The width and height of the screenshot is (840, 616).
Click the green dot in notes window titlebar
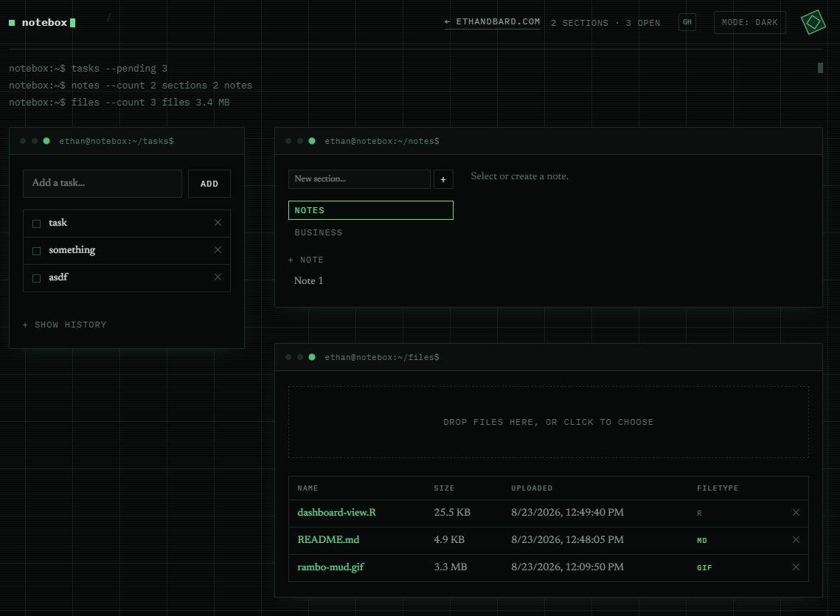[x=312, y=141]
